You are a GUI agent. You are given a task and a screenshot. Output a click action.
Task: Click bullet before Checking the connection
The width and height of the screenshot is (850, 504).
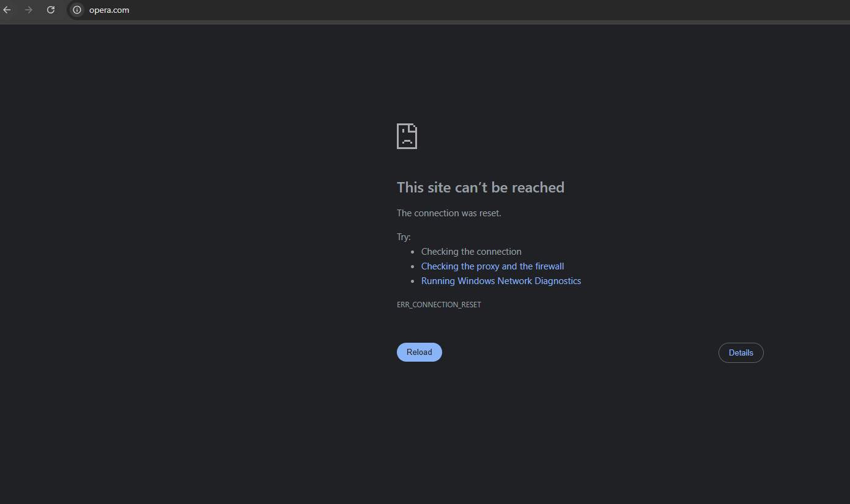pyautogui.click(x=413, y=252)
